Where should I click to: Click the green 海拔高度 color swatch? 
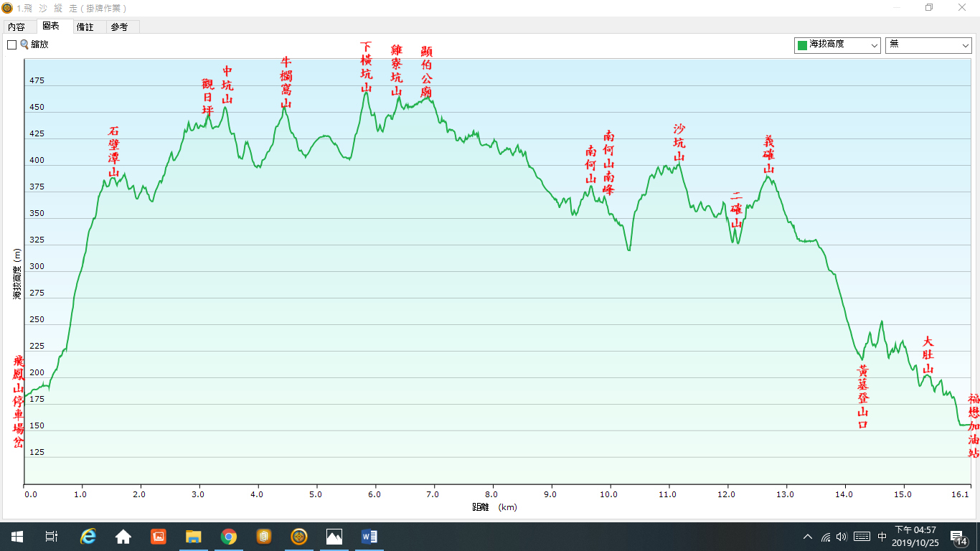pyautogui.click(x=802, y=45)
